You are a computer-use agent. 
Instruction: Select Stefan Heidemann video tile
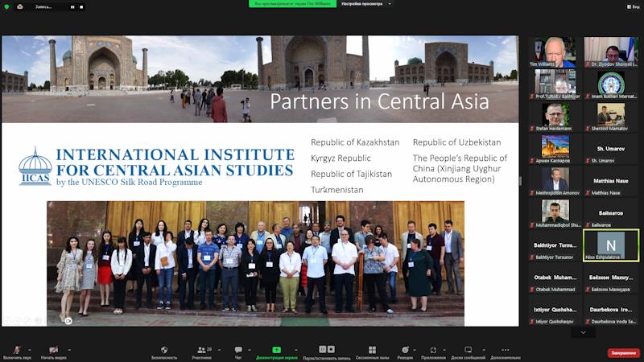click(x=555, y=117)
